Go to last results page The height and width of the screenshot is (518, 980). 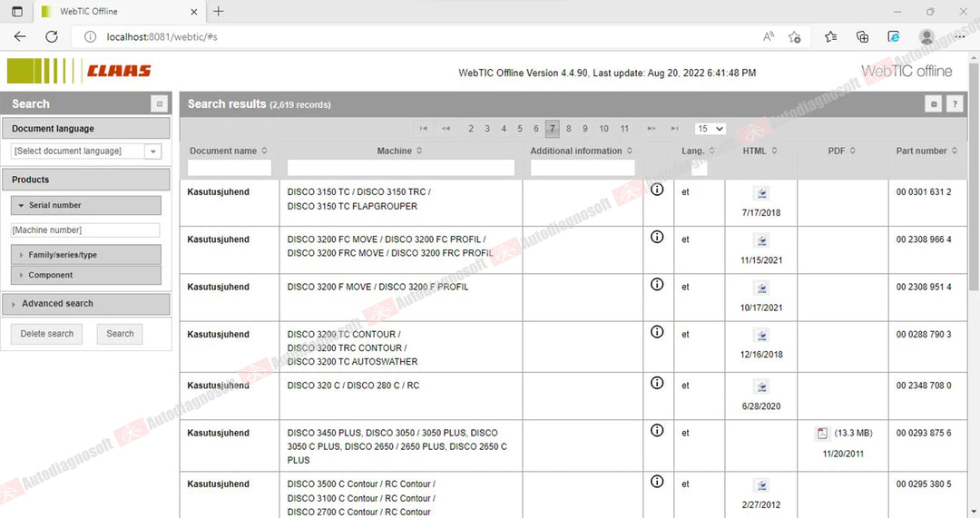[674, 129]
